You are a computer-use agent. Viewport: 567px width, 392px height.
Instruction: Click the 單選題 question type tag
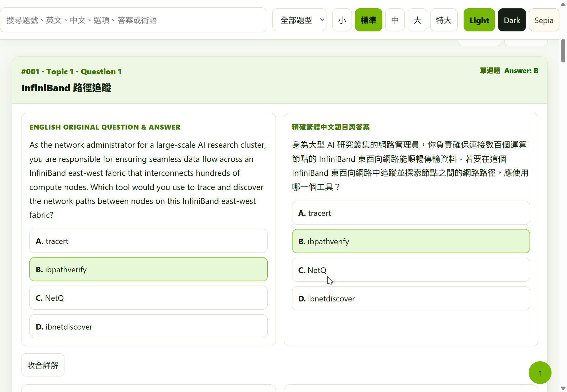coord(490,71)
